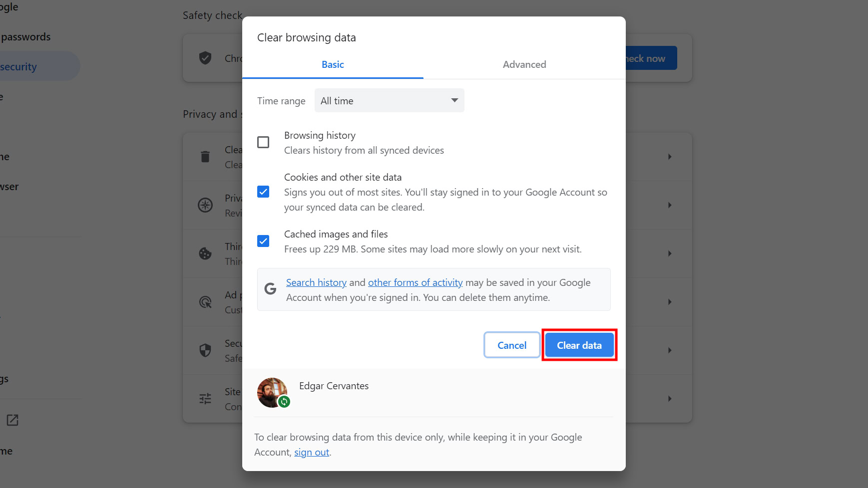Click Edgar Cervantes profile avatar
The height and width of the screenshot is (488, 868).
(x=272, y=393)
